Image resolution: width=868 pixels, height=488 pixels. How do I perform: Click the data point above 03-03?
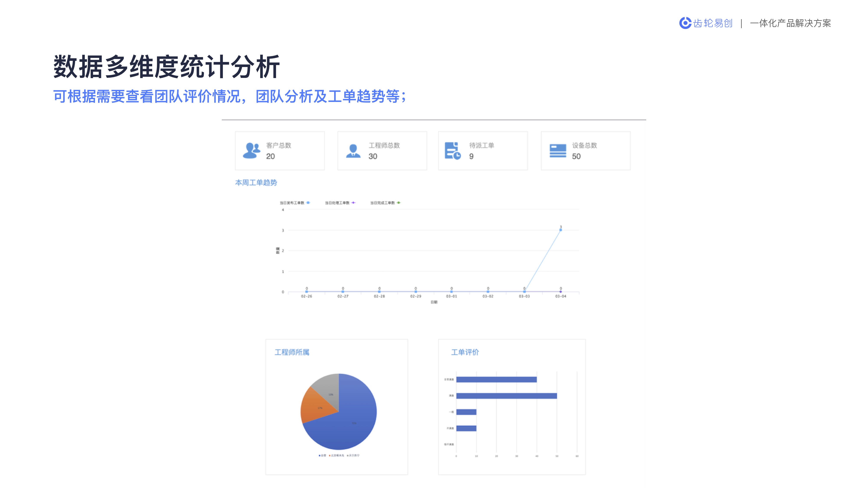[x=524, y=292]
